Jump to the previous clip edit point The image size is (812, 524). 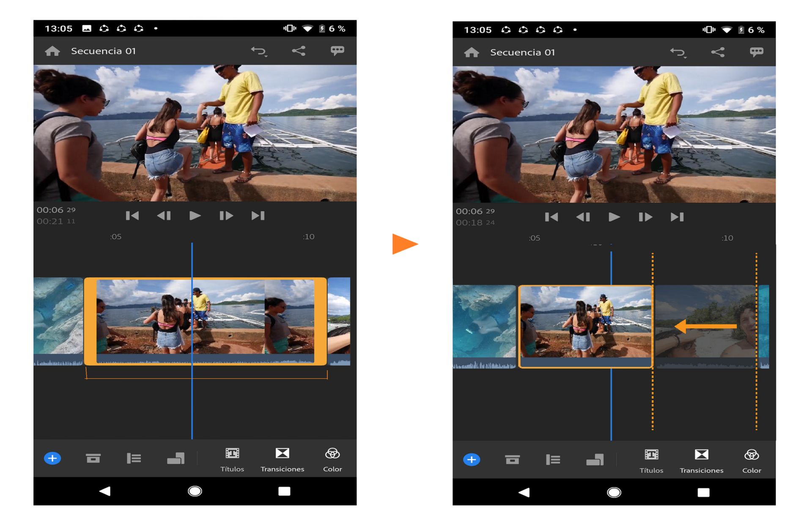click(x=132, y=215)
